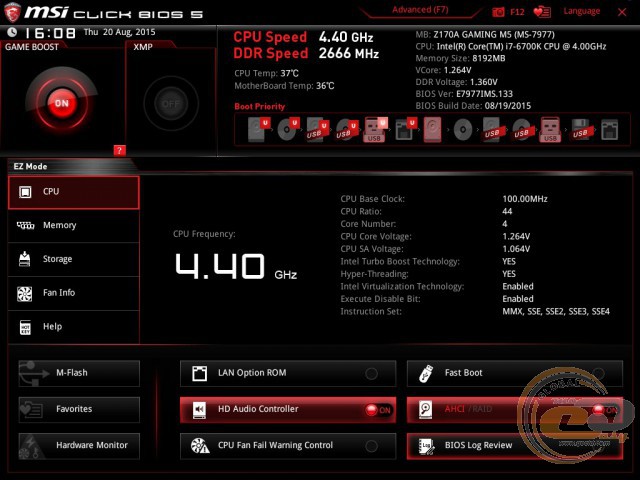The width and height of the screenshot is (640, 480).
Task: Enable LAN Option ROM switch
Action: click(x=371, y=373)
